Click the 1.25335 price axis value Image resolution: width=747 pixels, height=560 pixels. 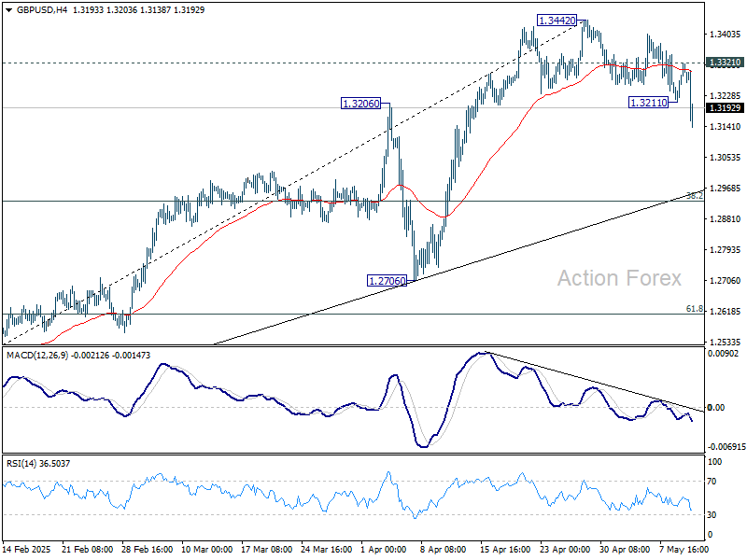click(726, 342)
